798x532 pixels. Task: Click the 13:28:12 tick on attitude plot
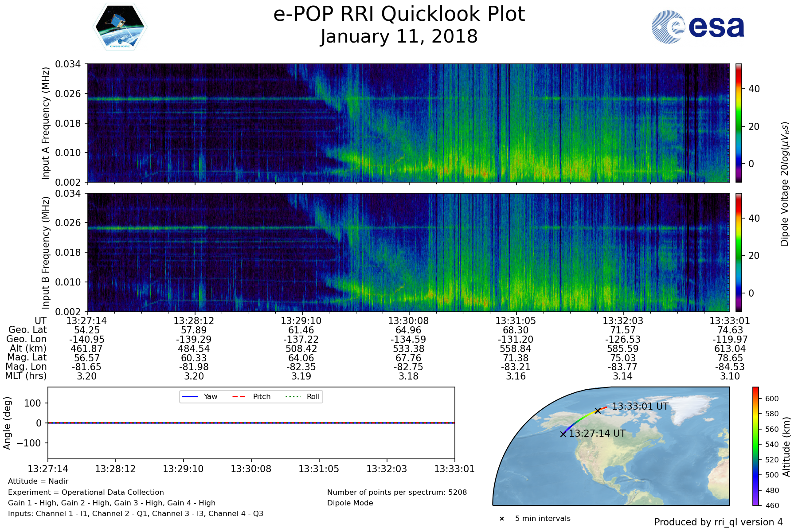(116, 469)
